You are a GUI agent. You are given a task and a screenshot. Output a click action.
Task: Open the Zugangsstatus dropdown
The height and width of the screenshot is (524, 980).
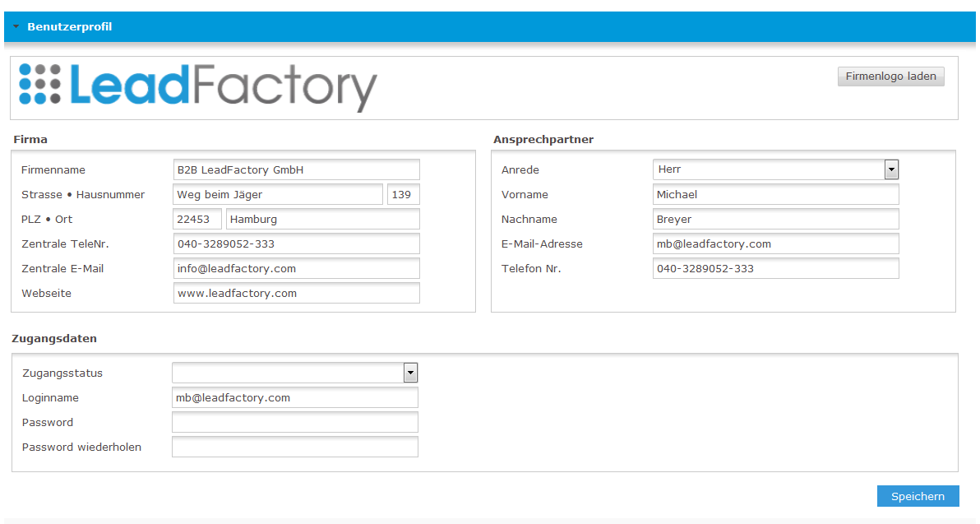tap(295, 373)
